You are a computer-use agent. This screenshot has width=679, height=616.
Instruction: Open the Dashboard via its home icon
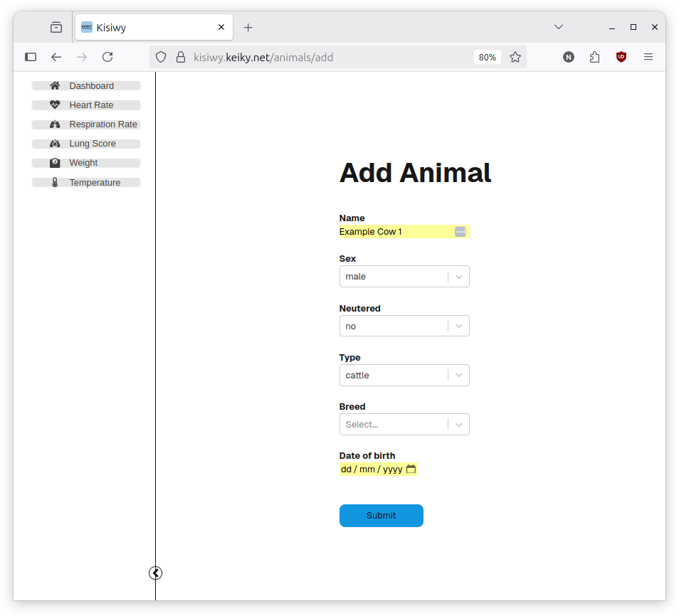[54, 85]
